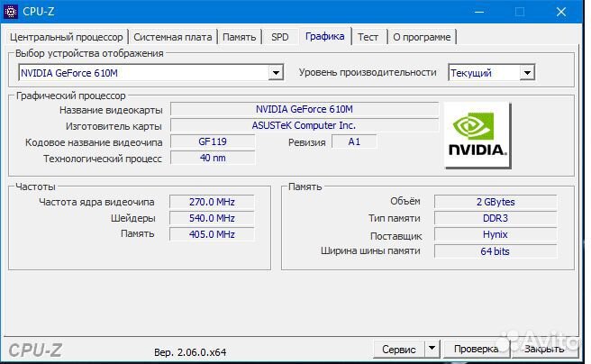Select the Графика tab

click(x=325, y=36)
